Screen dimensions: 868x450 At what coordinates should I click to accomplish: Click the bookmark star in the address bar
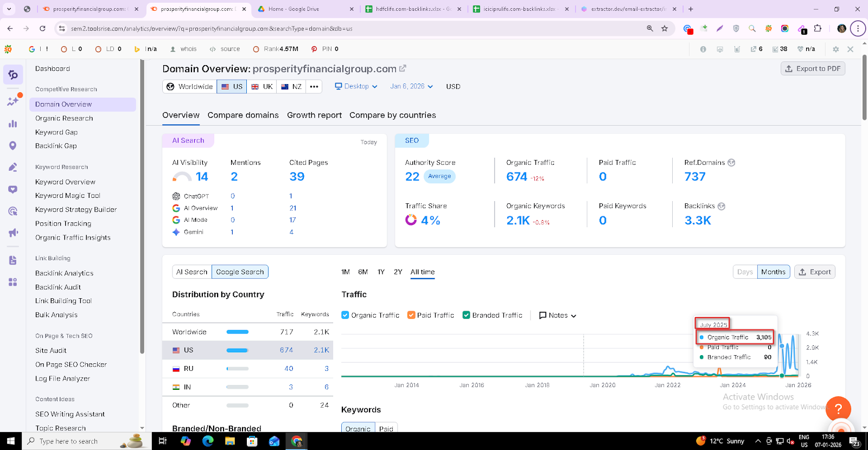pyautogui.click(x=665, y=29)
